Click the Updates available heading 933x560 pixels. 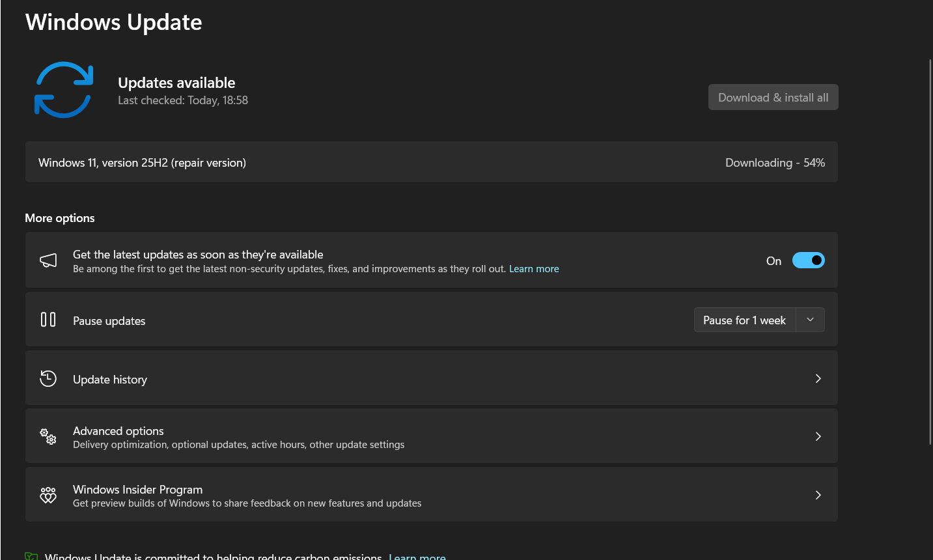click(x=176, y=83)
